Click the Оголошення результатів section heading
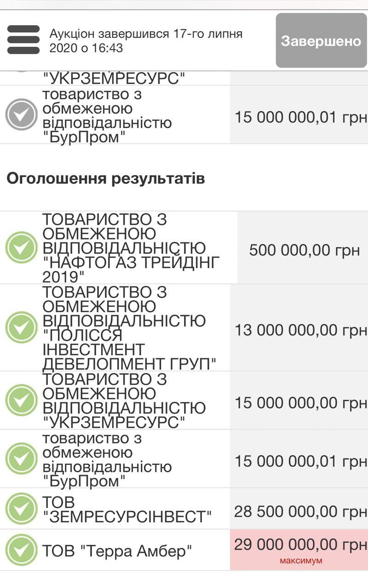Viewport: 368px width, 588px height. pyautogui.click(x=105, y=179)
